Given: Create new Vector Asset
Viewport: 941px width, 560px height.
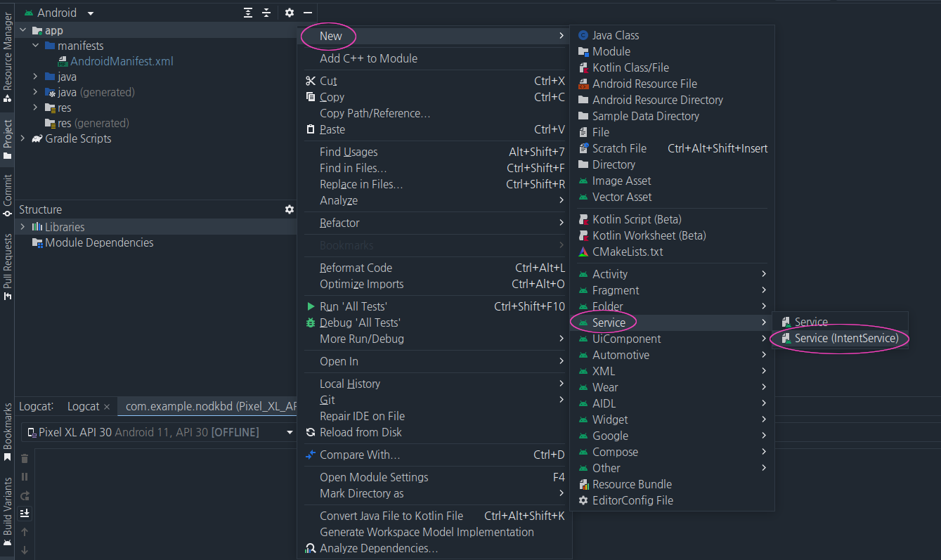Looking at the screenshot, I should tap(672, 197).
